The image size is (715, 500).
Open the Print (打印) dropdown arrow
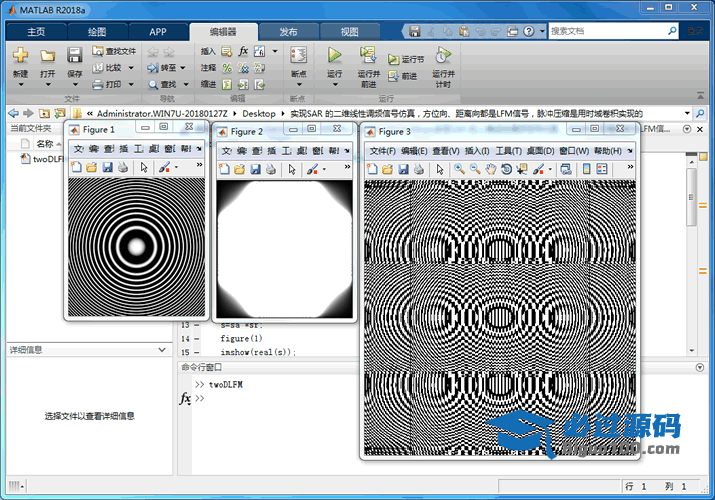pos(130,85)
